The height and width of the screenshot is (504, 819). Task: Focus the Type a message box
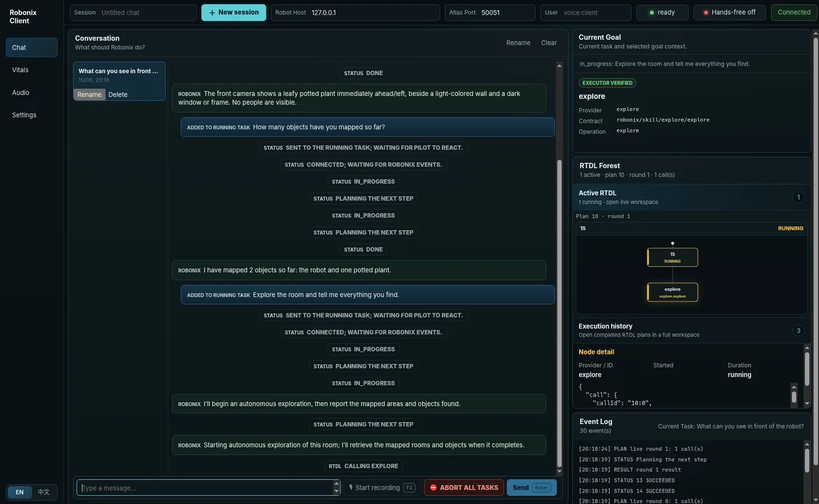pyautogui.click(x=205, y=488)
